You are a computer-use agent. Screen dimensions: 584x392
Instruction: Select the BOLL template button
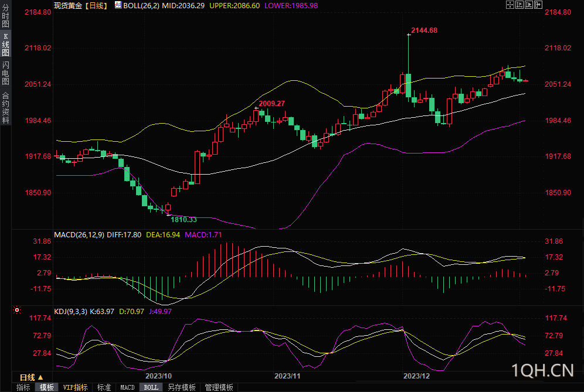click(151, 387)
